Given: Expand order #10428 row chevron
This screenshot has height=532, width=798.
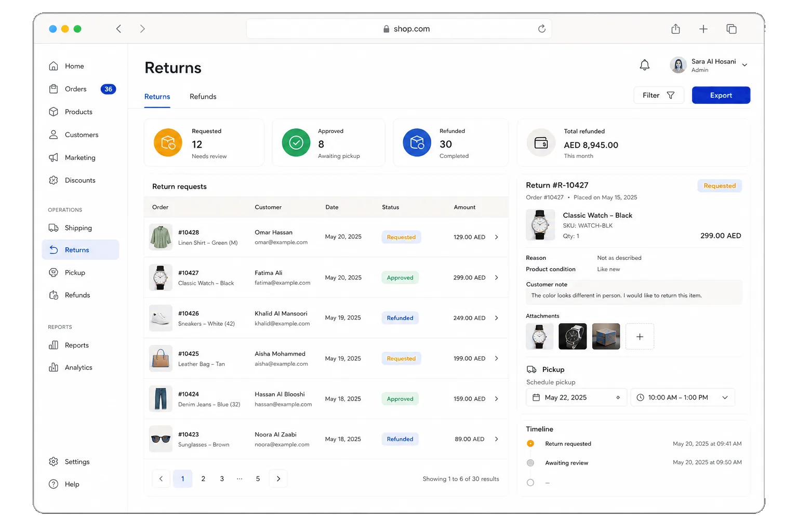Looking at the screenshot, I should [x=497, y=237].
